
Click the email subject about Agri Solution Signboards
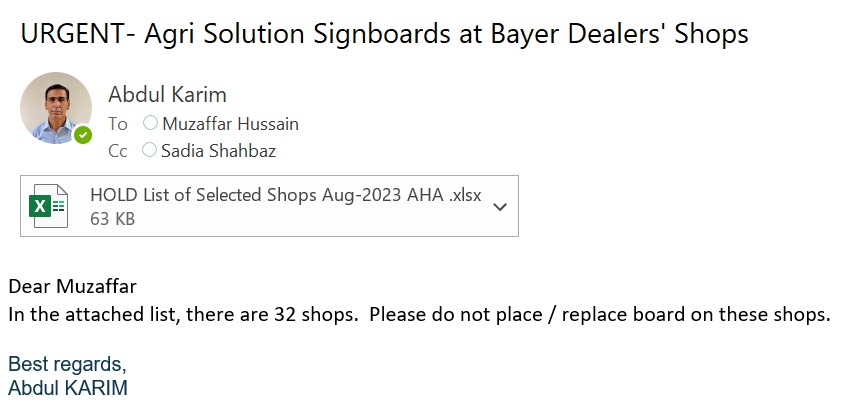point(384,34)
